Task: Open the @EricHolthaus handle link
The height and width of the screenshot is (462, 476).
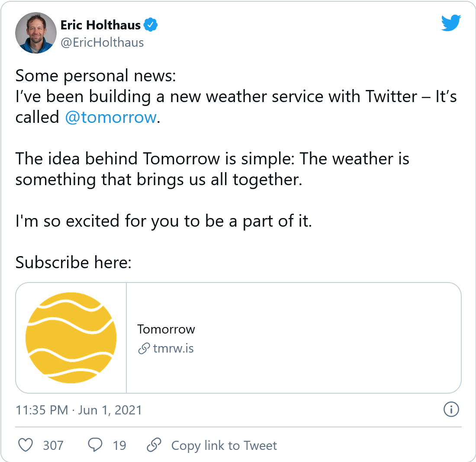Action: coord(102,42)
